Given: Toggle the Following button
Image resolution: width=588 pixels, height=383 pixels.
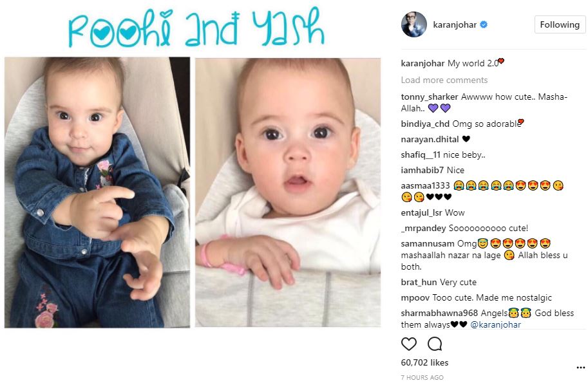Looking at the screenshot, I should coord(560,24).
